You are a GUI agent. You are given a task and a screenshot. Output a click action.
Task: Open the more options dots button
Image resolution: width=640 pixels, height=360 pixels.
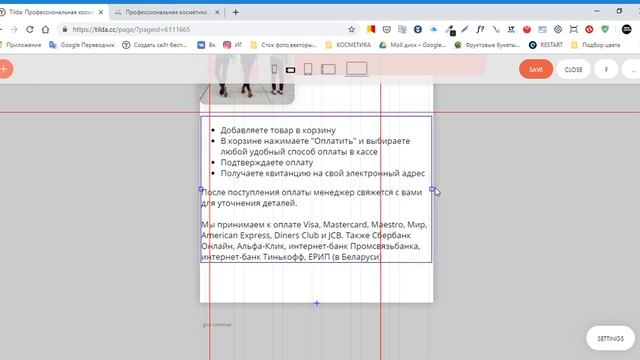632,69
